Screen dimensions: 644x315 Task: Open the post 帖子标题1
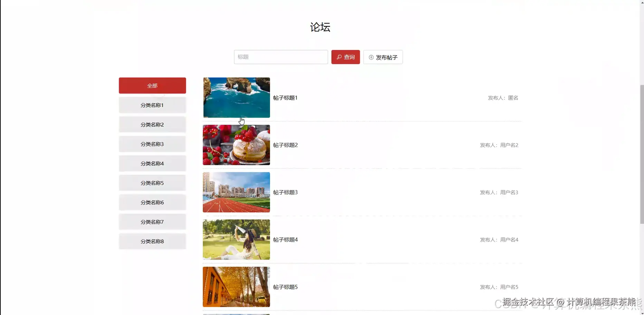[x=285, y=98]
